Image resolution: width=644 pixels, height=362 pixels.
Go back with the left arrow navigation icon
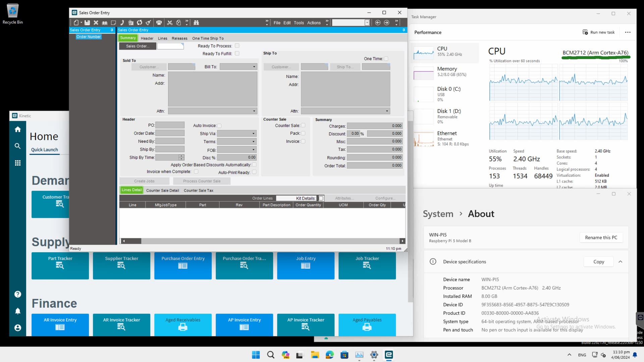click(378, 22)
